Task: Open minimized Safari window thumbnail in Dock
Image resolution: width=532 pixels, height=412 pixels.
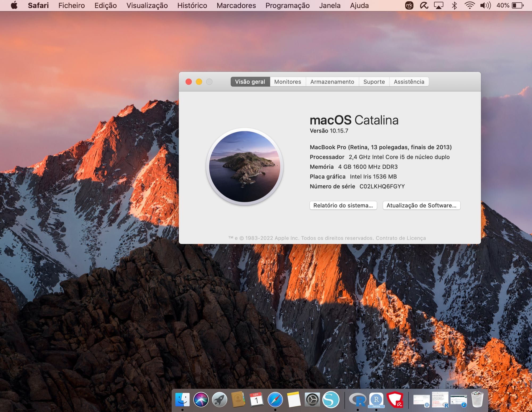Action: tap(459, 401)
